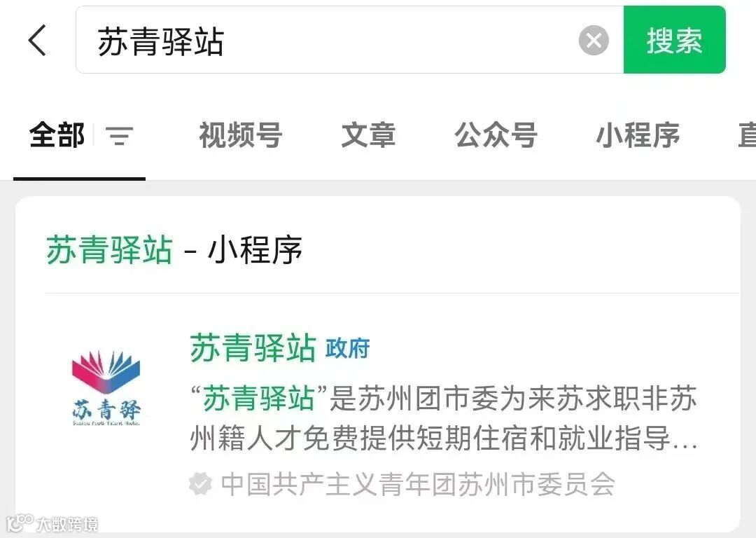
Task: Switch to the 视频号 tab
Action: 241,134
